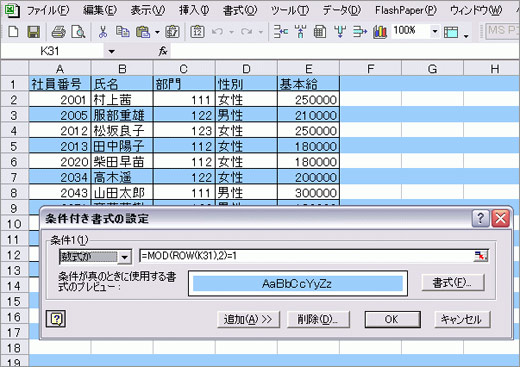Click cell containing 社員番号

tap(60, 84)
